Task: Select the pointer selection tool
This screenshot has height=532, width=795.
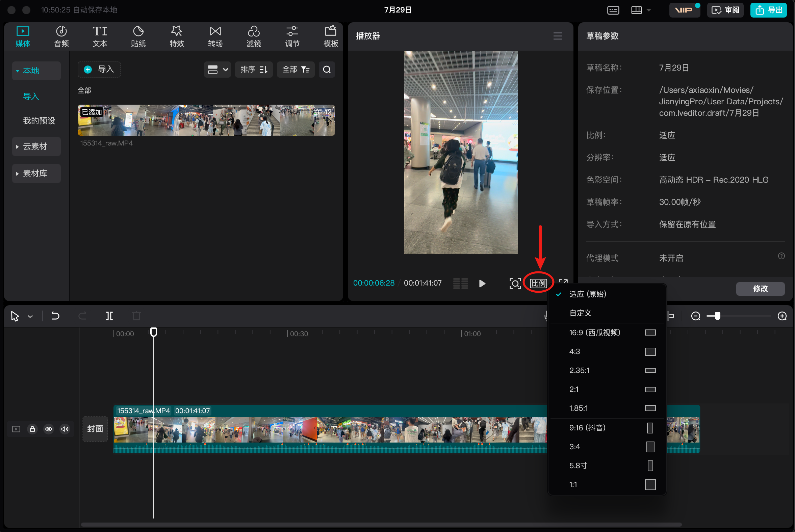Action: 15,316
